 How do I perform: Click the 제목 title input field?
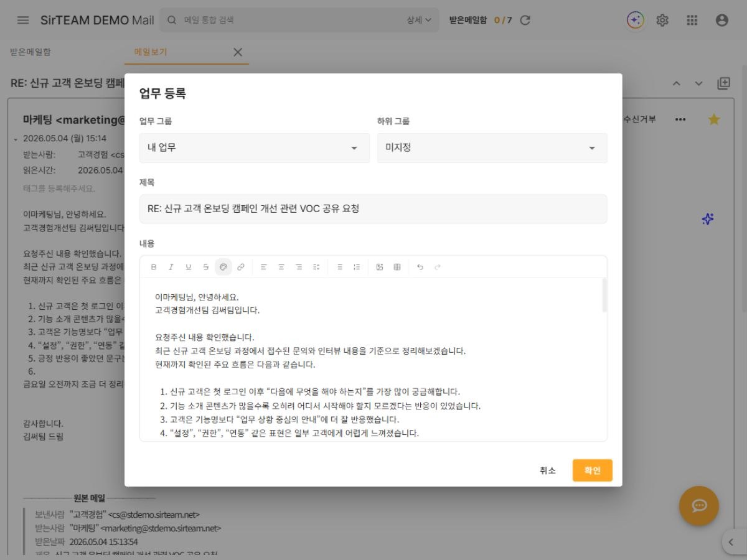coord(374,209)
